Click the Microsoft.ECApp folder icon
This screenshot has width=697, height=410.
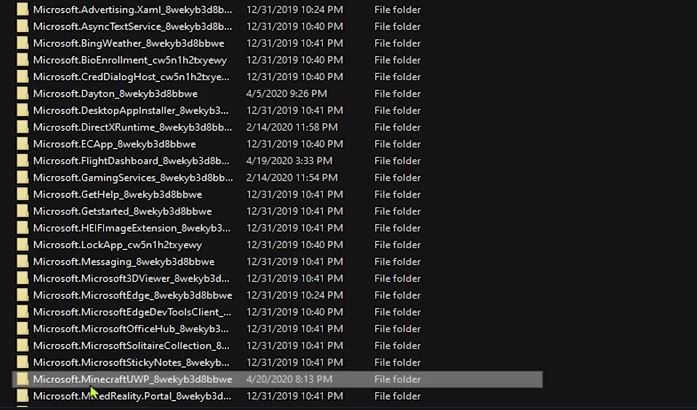click(x=23, y=144)
